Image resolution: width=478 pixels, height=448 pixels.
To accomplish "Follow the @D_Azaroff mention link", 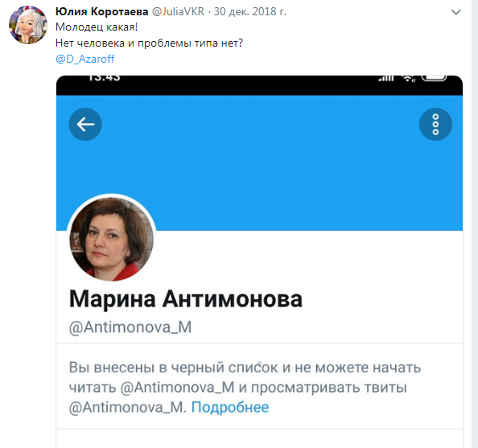I will click(x=85, y=59).
